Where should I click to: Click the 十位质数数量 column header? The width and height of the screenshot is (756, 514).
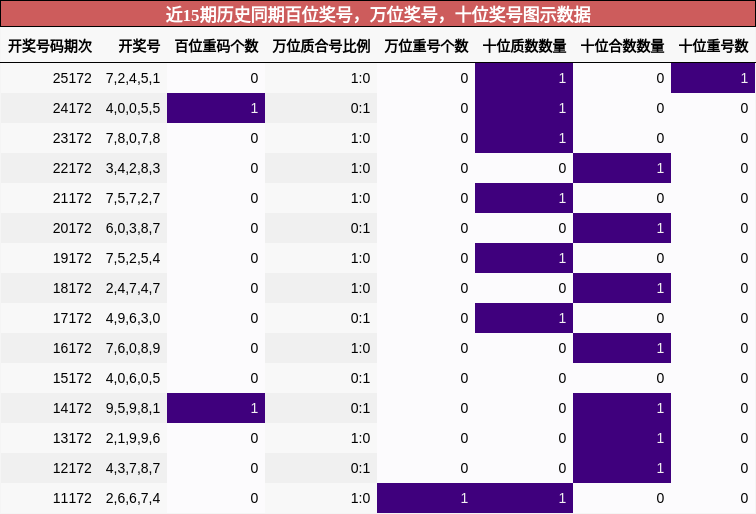coord(525,46)
